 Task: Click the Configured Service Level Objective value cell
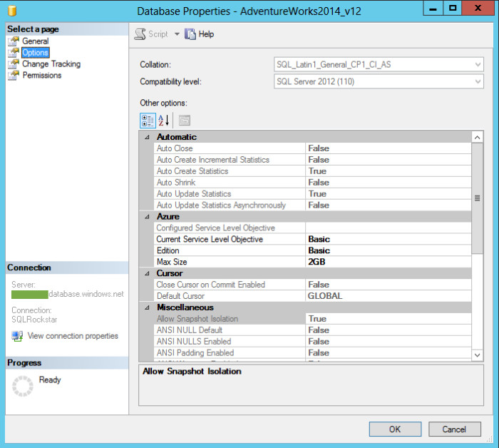click(389, 228)
